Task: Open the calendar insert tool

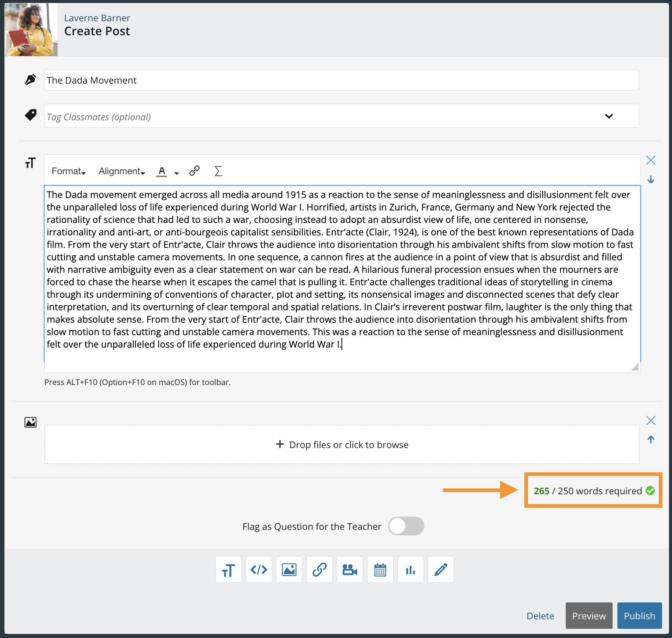Action: tap(380, 569)
